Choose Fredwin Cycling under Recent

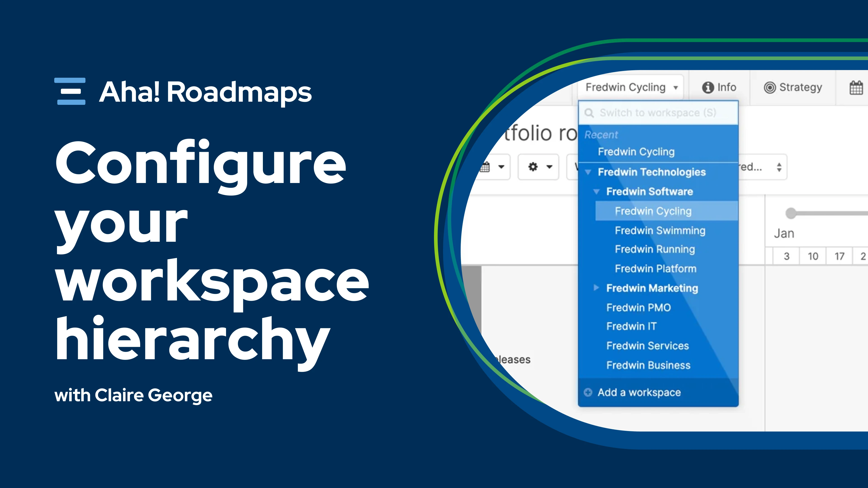636,152
